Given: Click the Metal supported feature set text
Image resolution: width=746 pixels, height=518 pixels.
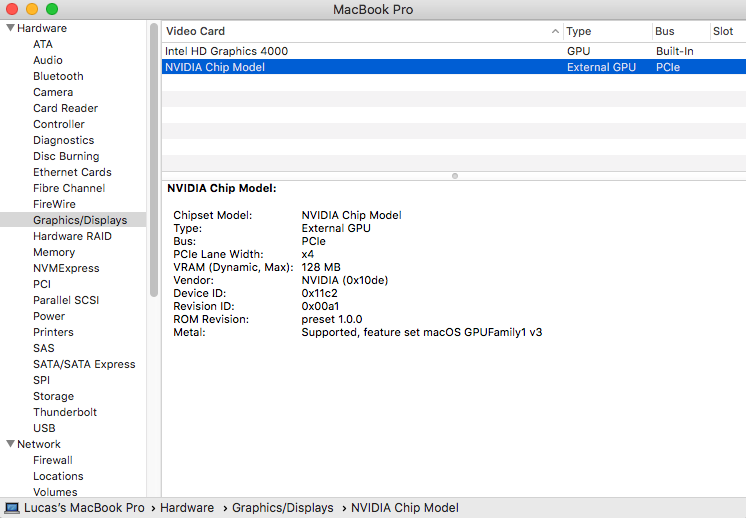Looking at the screenshot, I should click(422, 332).
